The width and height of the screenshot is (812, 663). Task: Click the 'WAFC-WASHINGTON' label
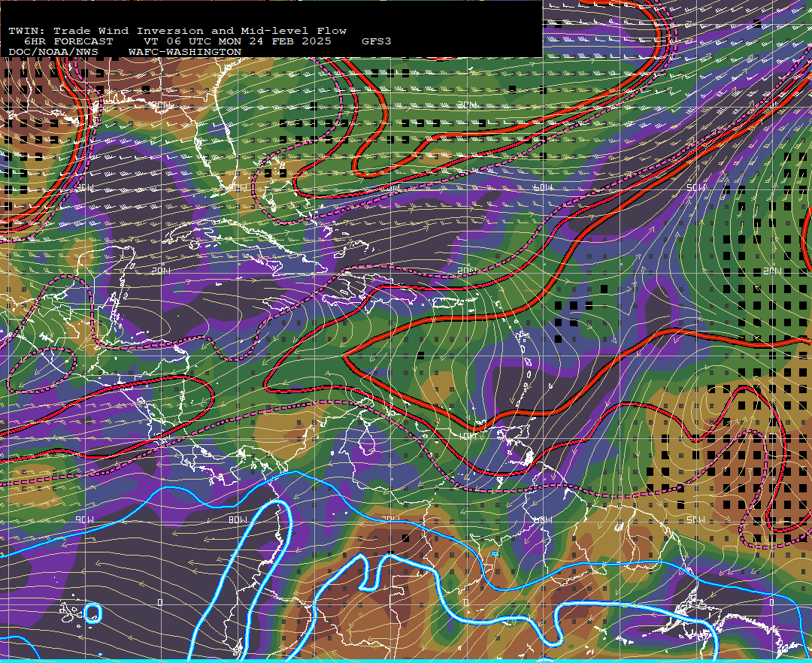(185, 53)
